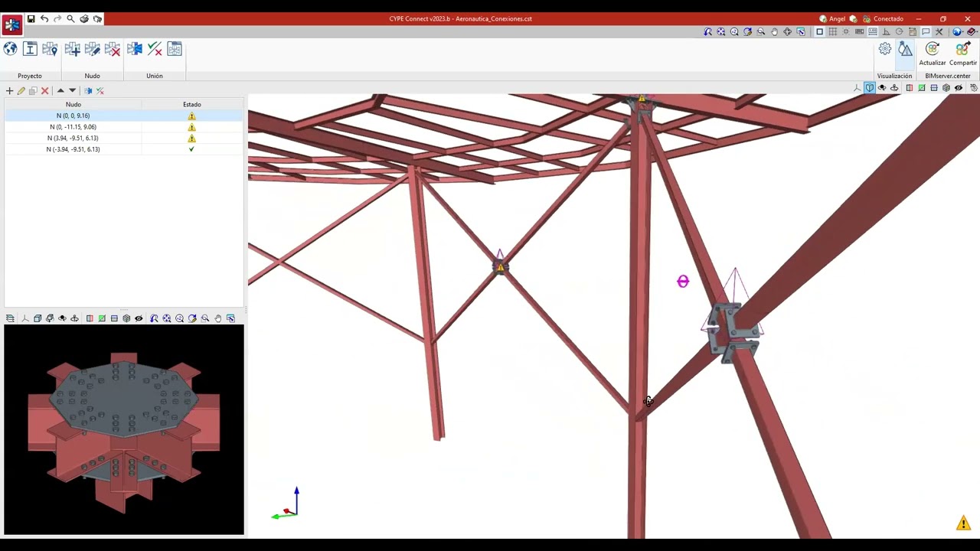
Task: Open the Angel user account button
Action: pos(832,18)
